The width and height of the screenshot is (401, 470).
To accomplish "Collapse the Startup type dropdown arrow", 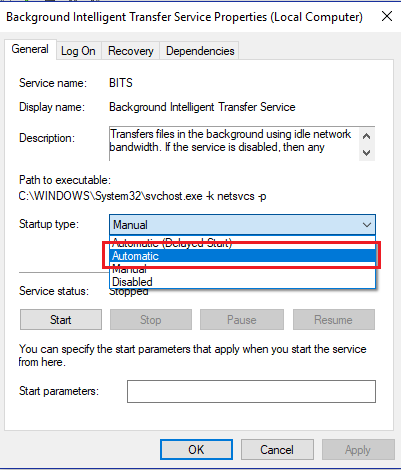I will tap(367, 225).
